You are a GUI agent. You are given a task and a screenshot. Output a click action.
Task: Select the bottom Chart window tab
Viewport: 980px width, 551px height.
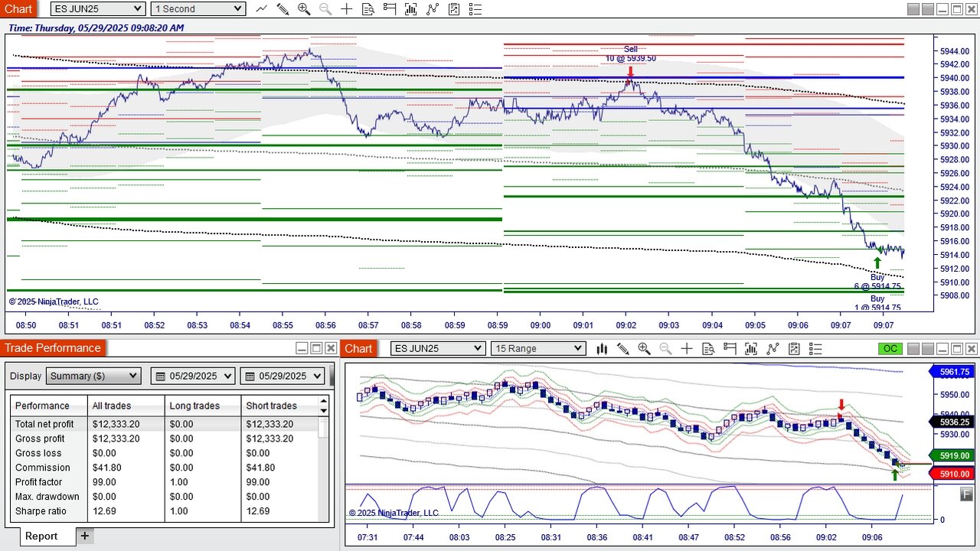pos(358,348)
